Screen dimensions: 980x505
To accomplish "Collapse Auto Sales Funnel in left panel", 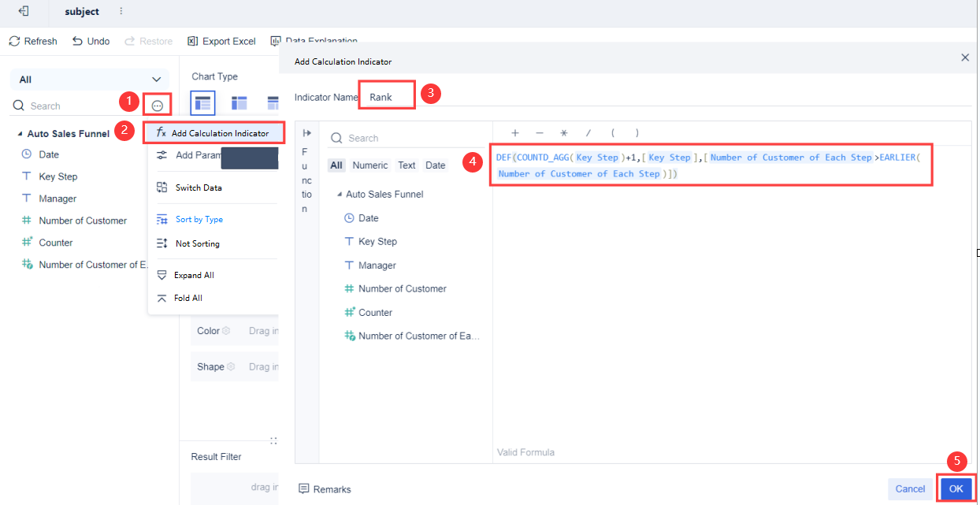I will click(20, 134).
